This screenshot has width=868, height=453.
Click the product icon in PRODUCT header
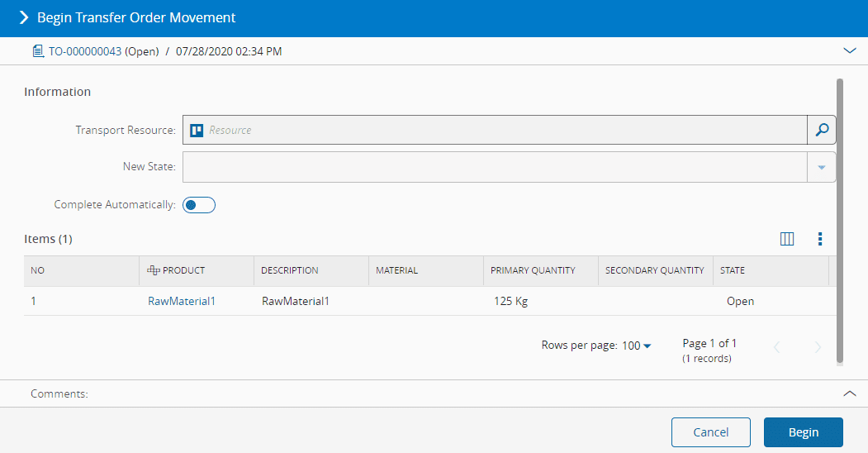coord(153,270)
